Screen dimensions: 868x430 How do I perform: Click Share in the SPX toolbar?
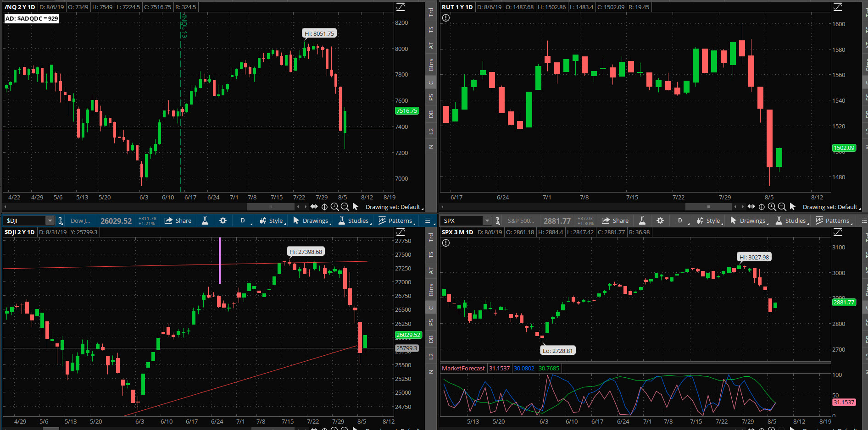pos(615,221)
